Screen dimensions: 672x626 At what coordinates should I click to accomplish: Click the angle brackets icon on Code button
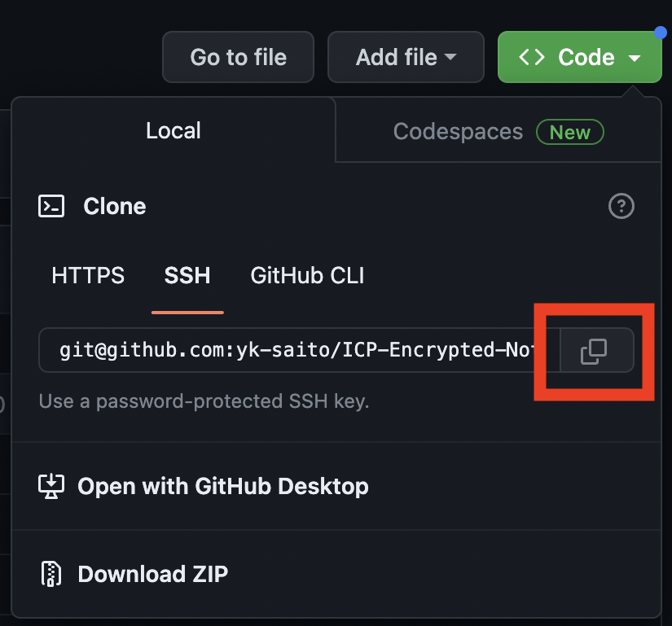pyautogui.click(x=531, y=57)
